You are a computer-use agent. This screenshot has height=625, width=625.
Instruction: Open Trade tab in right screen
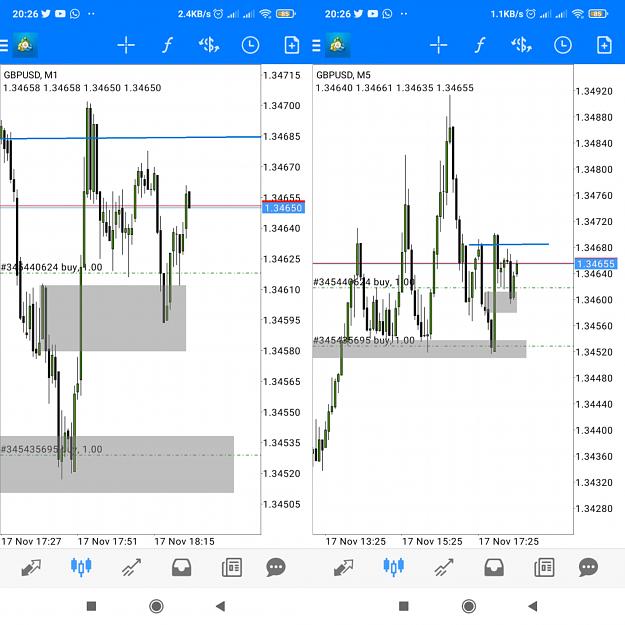(x=444, y=567)
